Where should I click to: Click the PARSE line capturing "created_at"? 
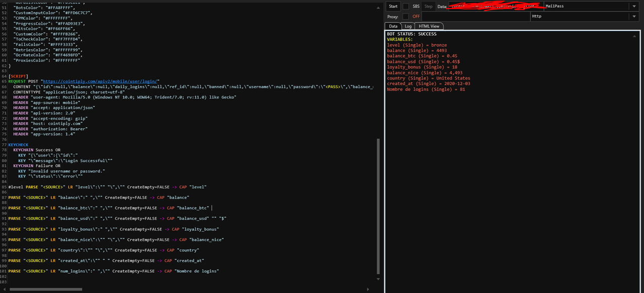pyautogui.click(x=106, y=261)
